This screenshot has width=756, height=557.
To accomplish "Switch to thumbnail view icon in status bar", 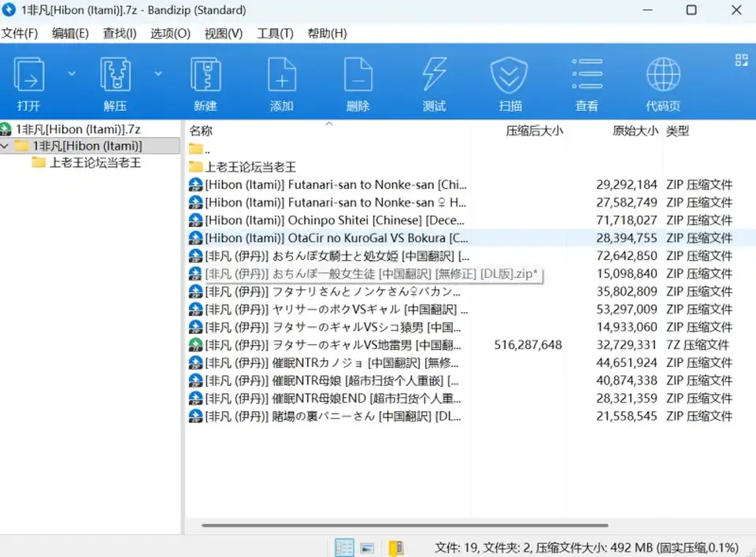I will 368,548.
